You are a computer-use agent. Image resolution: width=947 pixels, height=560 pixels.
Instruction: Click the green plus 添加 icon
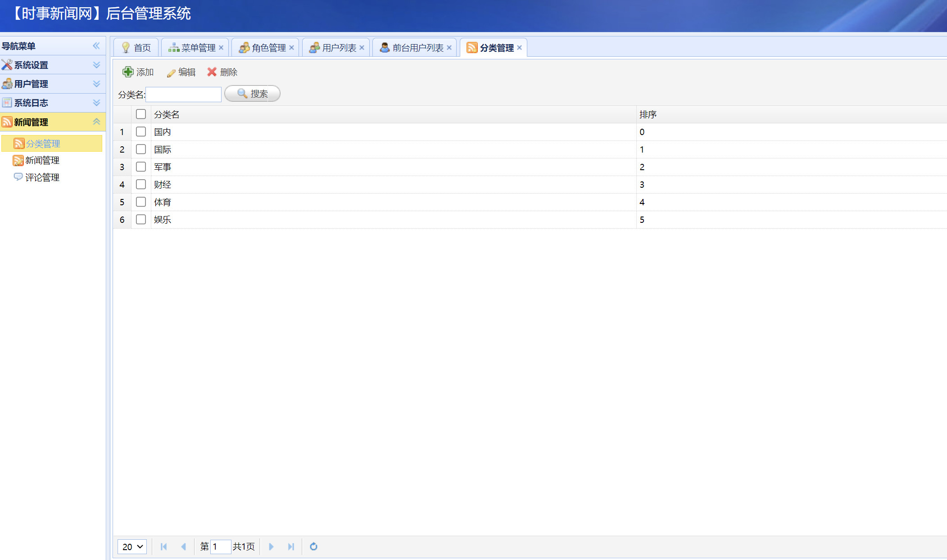128,72
